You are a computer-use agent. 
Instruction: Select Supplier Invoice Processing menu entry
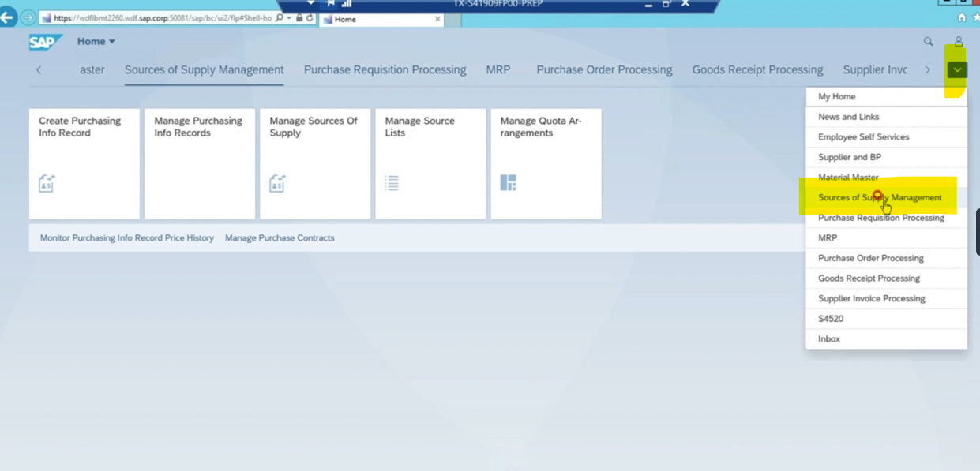[x=886, y=298]
